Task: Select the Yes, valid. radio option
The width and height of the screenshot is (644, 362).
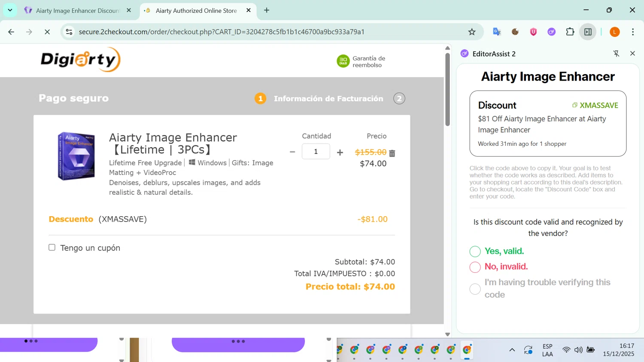Action: pos(475,251)
